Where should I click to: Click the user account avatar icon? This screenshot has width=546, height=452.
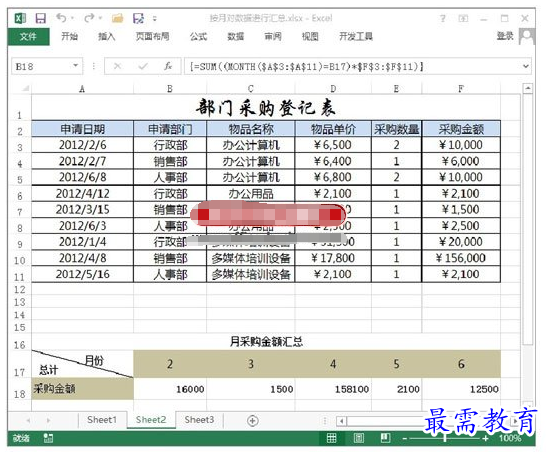[x=526, y=36]
